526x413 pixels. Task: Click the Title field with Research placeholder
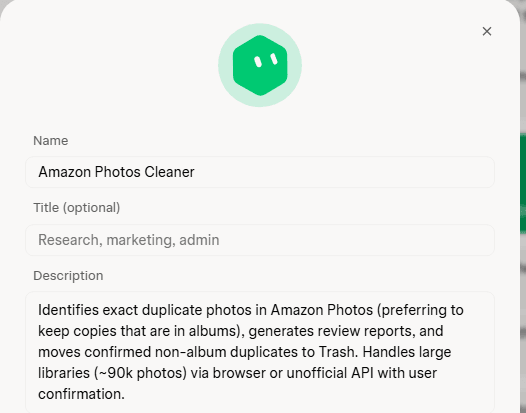[260, 240]
